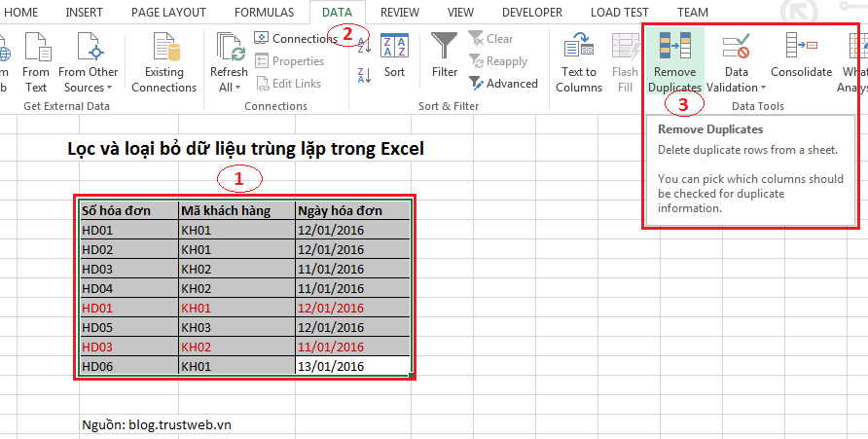This screenshot has height=439, width=868.
Task: Open Advanced filter options
Action: (x=503, y=84)
